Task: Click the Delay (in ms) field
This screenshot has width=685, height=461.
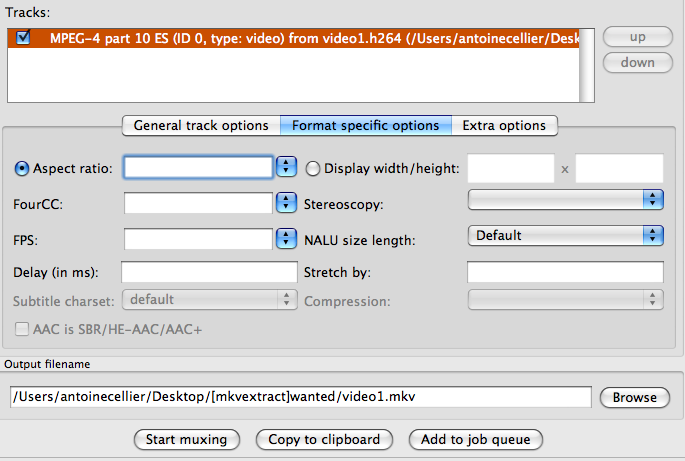Action: pyautogui.click(x=209, y=272)
